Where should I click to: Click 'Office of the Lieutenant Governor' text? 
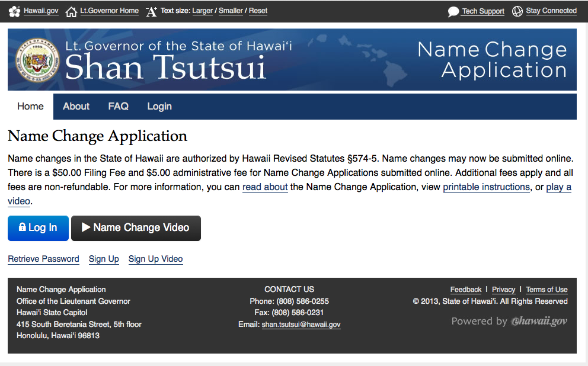click(x=73, y=301)
